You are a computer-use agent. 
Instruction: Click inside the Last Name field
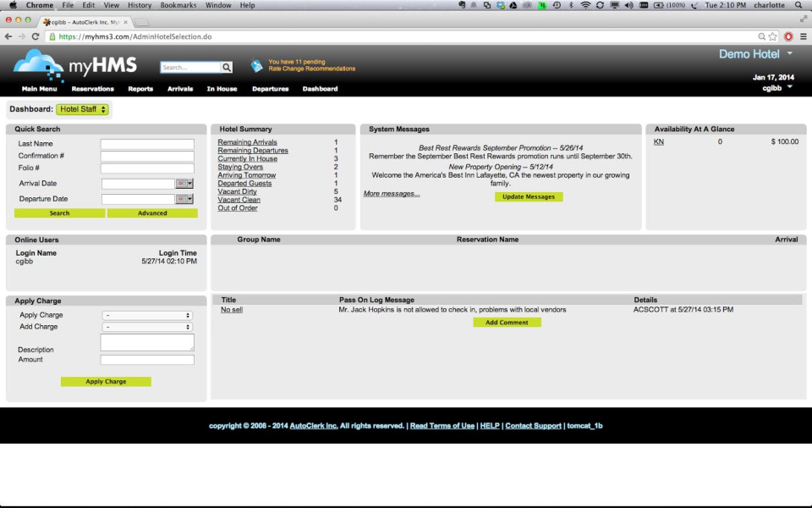[147, 144]
